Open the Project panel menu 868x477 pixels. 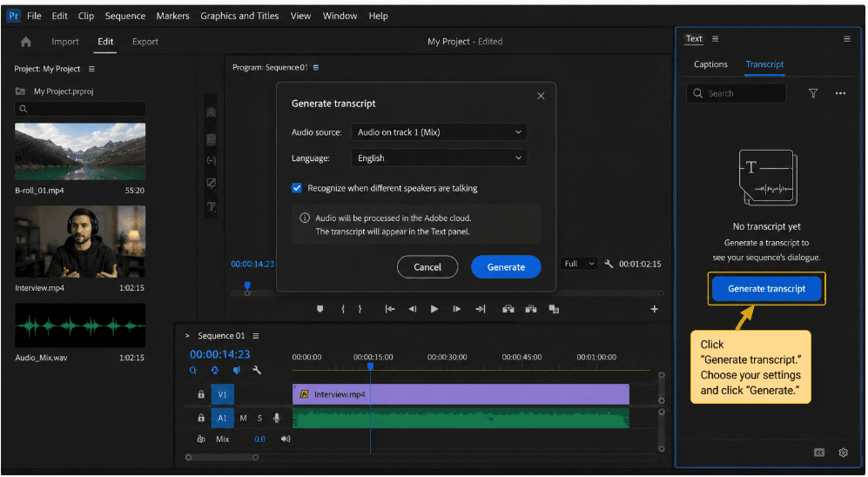click(92, 69)
